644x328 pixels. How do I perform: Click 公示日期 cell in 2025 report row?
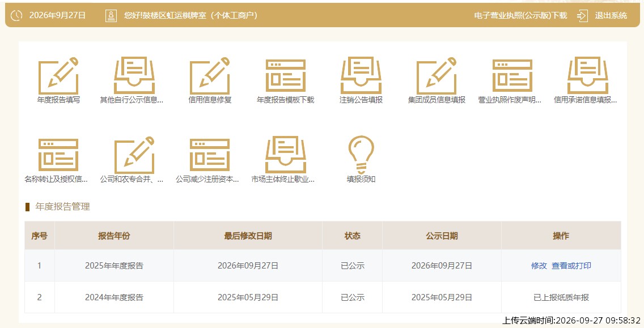tap(442, 266)
